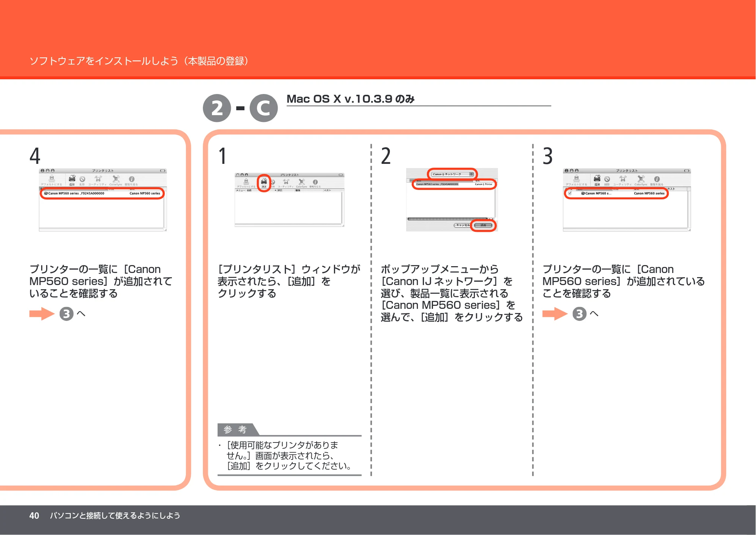
Task: Select Canon MP560 series _F9245A000000 row in step 2
Action: pos(454,184)
